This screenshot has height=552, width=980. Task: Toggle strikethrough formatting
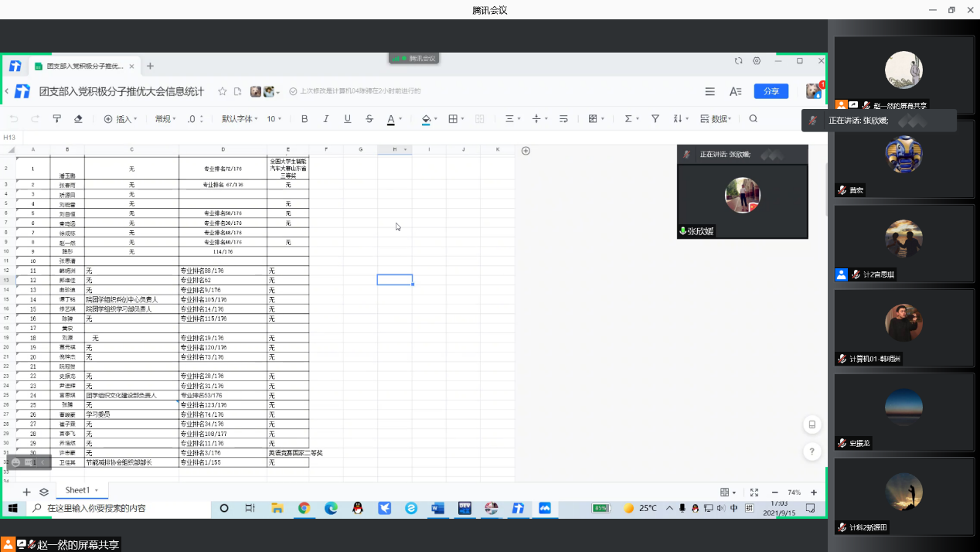pos(369,119)
